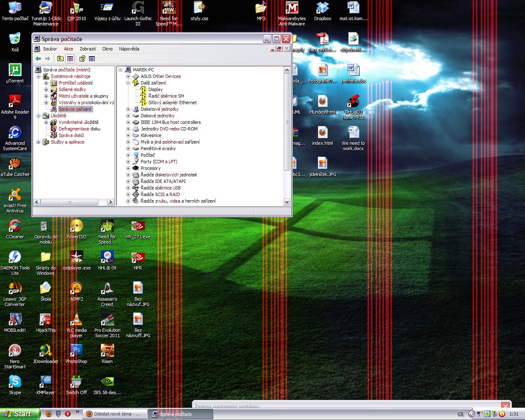This screenshot has height=420, width=525.
Task: Click the Help toolbar icon with question mark
Action: (82, 59)
